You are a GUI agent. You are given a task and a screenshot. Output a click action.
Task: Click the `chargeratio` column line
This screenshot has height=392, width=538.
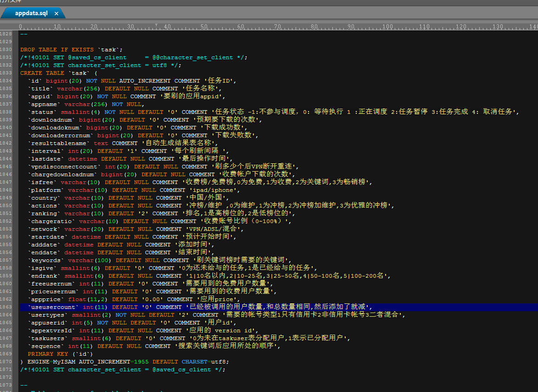160,221
